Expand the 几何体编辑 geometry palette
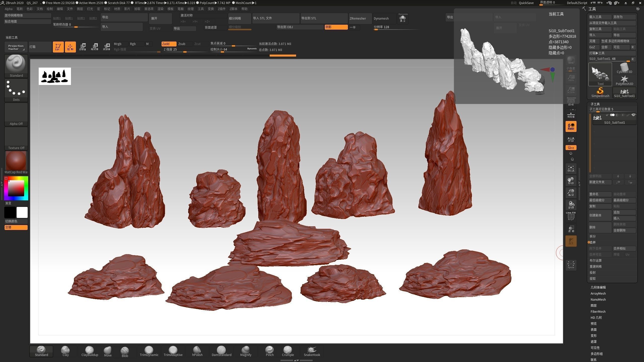The image size is (644, 362). point(598,287)
